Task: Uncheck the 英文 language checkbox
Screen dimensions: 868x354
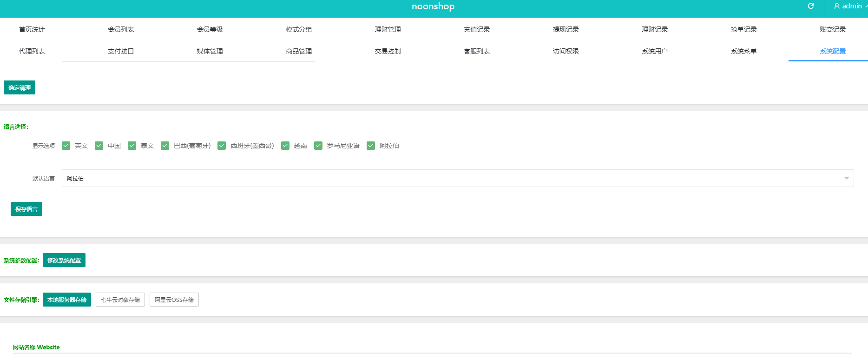Action: click(x=66, y=146)
